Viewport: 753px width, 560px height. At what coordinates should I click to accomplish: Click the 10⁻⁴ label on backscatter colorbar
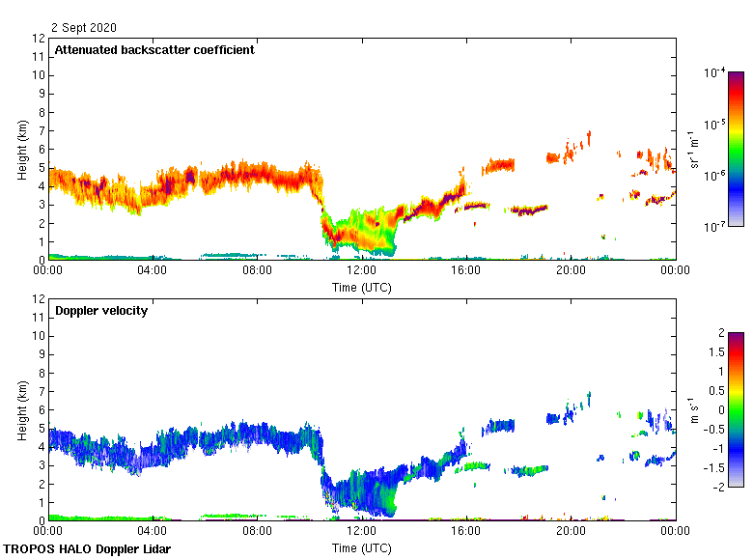[x=715, y=73]
